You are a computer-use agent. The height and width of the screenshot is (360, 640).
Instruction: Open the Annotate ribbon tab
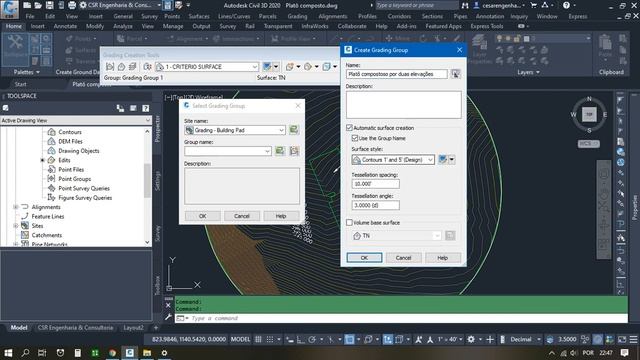(65, 26)
